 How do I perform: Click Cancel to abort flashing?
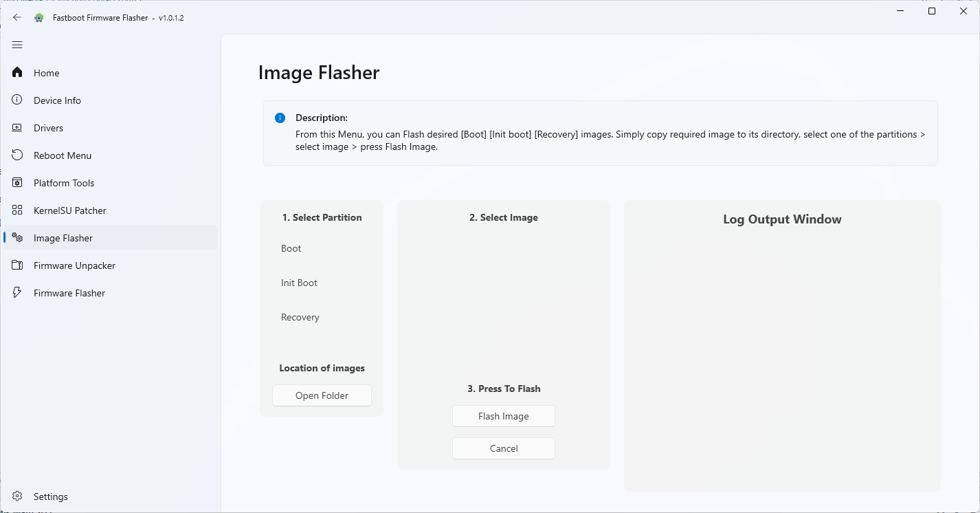pyautogui.click(x=503, y=448)
